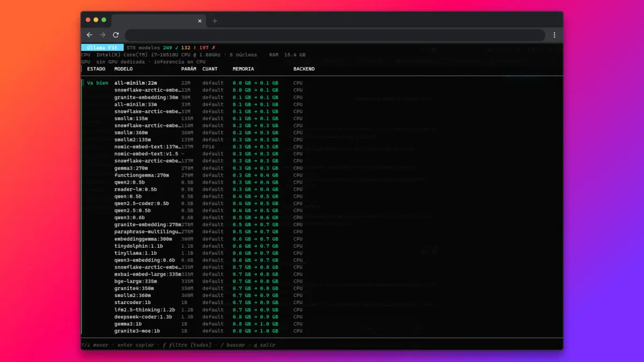Select the open browser tab

click(x=158, y=21)
